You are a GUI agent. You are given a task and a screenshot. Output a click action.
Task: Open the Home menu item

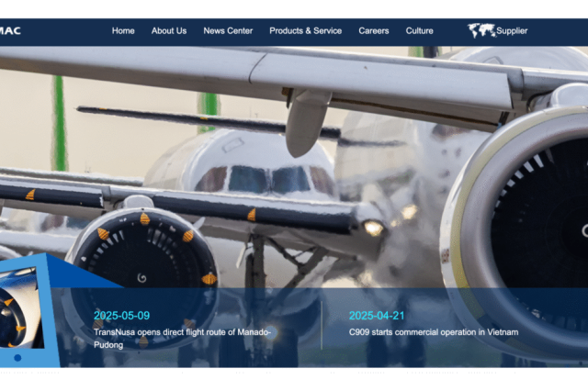pyautogui.click(x=123, y=30)
